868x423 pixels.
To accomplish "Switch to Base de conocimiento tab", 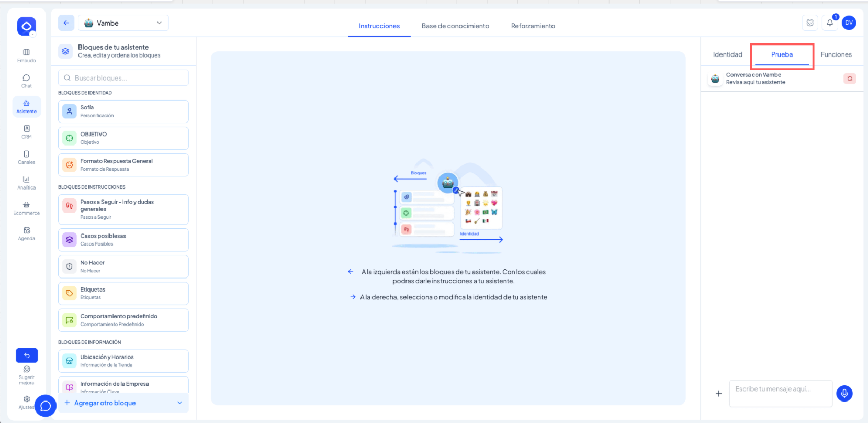I will click(455, 26).
